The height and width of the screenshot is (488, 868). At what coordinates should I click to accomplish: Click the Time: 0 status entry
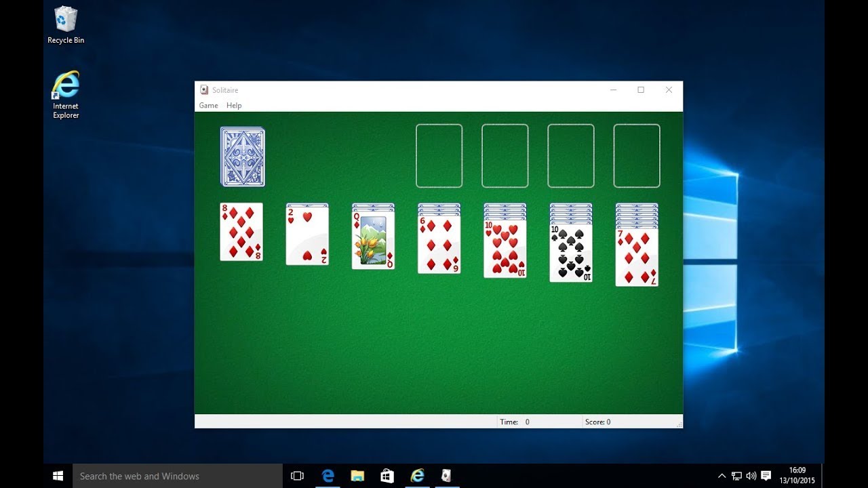point(515,422)
